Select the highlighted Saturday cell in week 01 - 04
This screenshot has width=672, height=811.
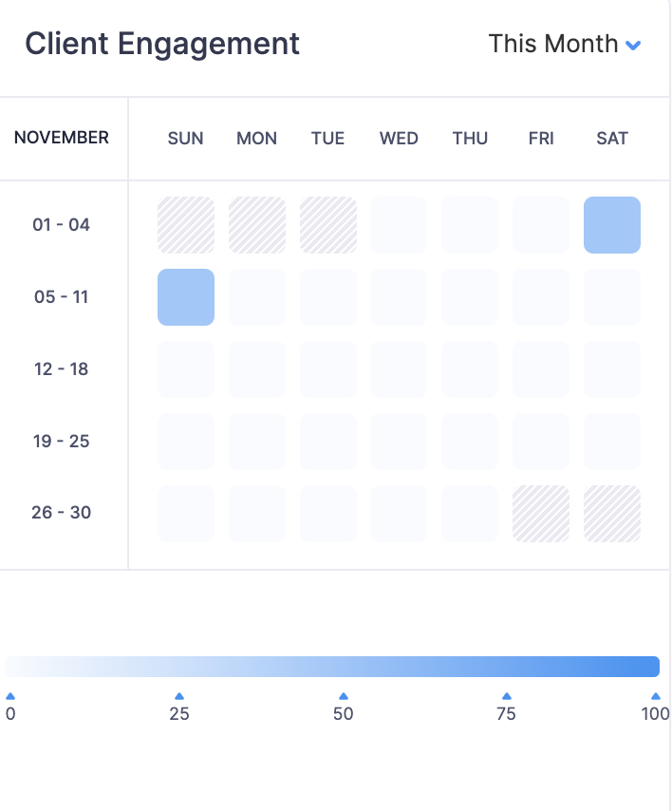click(612, 225)
